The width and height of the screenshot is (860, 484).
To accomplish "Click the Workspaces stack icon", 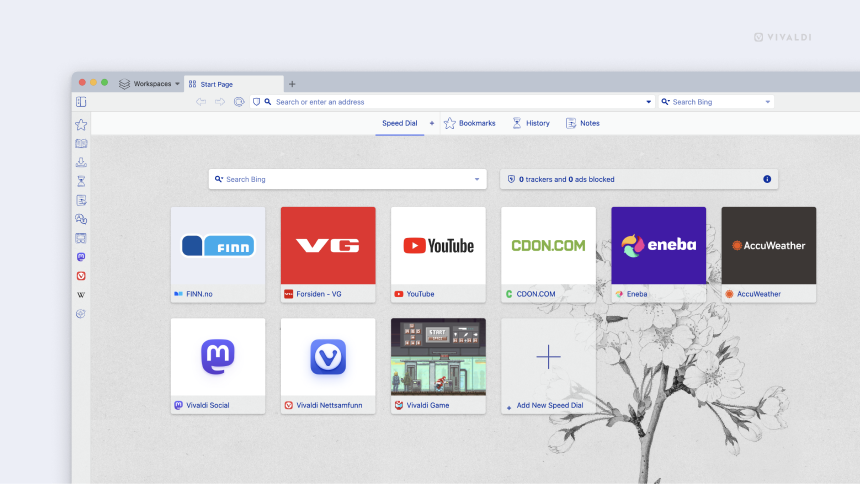I will 125,84.
